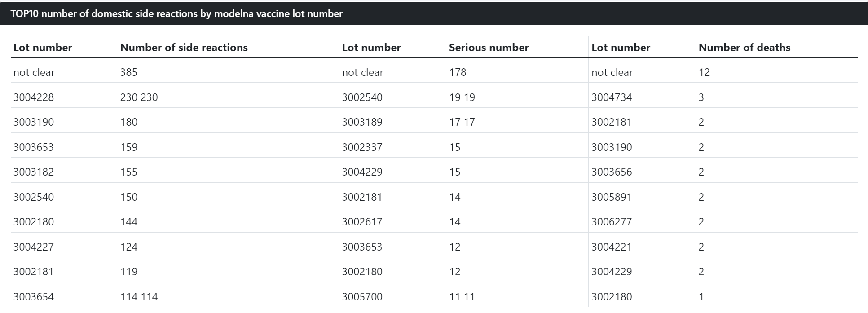This screenshot has height=313, width=868.
Task: Select lot 3006277 in deaths table
Action: tap(611, 222)
